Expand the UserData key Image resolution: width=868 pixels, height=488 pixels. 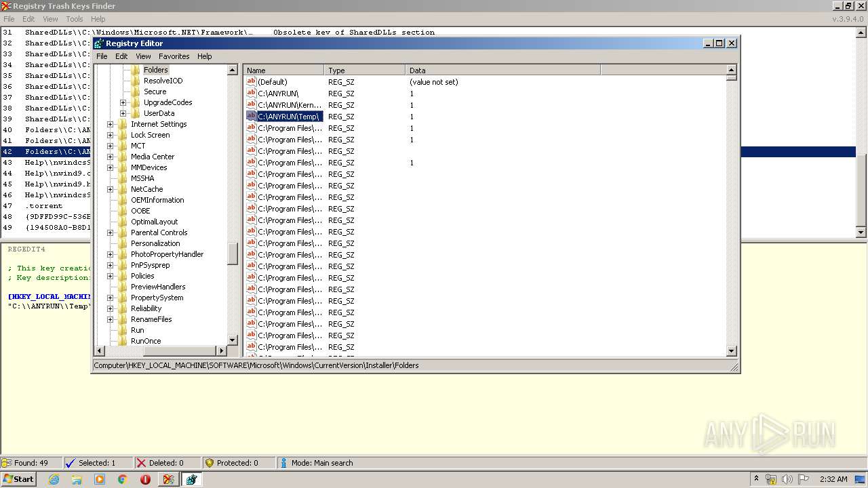[123, 113]
